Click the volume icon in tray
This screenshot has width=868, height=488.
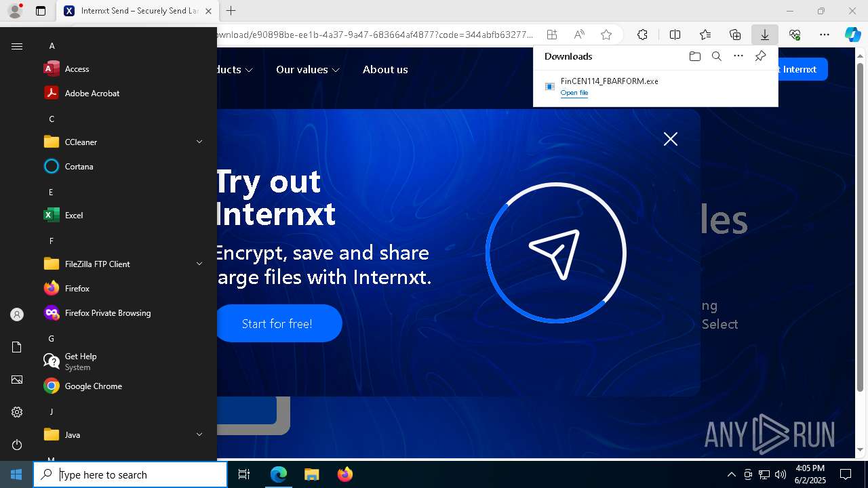[781, 474]
